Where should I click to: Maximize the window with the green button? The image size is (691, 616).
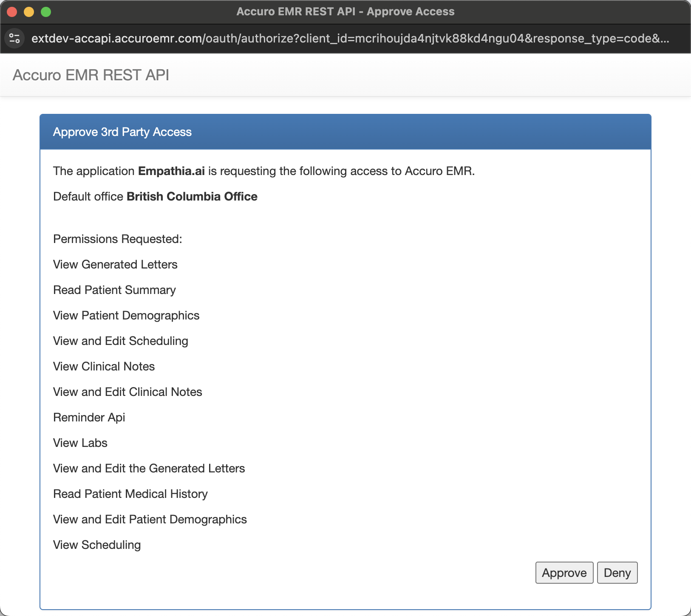(x=46, y=12)
